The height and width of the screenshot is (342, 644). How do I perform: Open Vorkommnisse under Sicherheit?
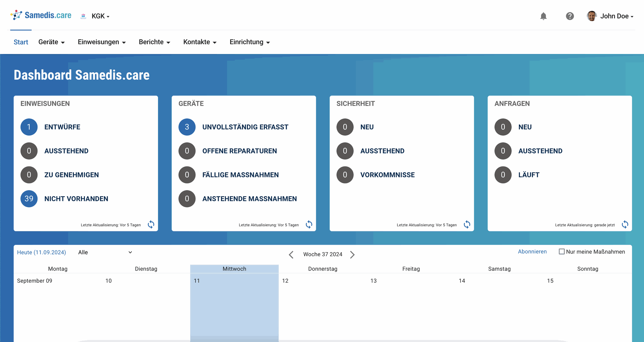387,175
